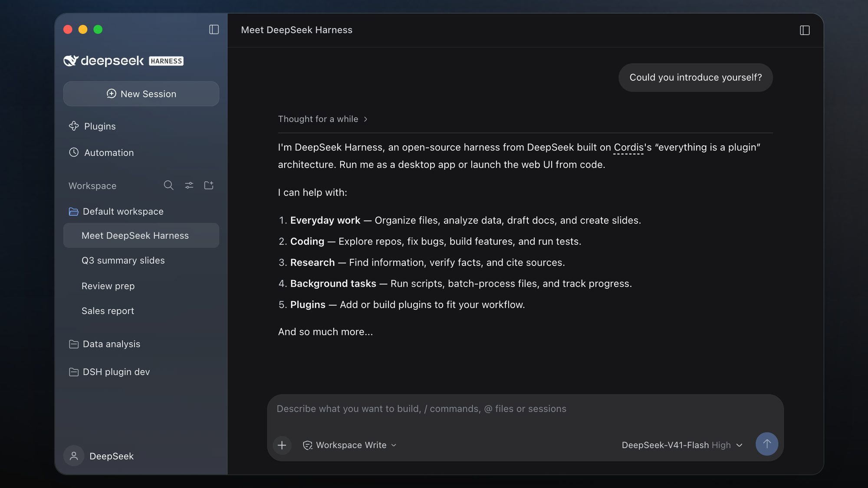This screenshot has width=868, height=488.
Task: Focus the message composer input field
Action: (525, 409)
